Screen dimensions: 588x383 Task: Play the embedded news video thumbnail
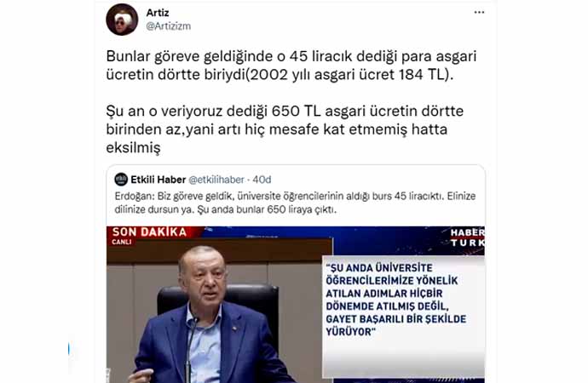tap(296, 305)
